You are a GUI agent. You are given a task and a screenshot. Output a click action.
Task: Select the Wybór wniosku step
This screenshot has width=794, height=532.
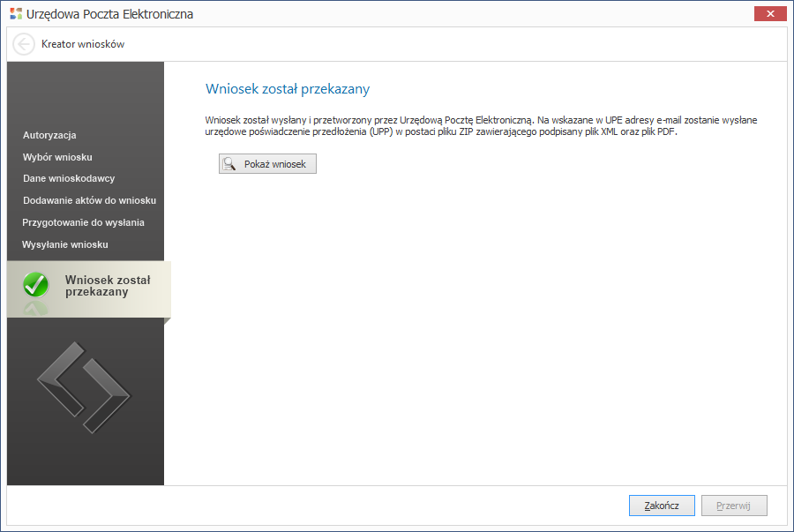point(57,157)
